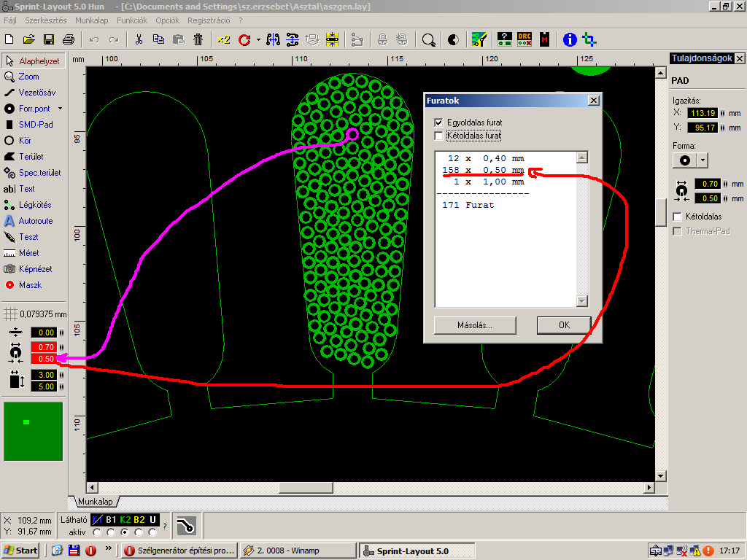Click Furatok list scroll down arrow
The height and width of the screenshot is (560, 747).
(582, 301)
